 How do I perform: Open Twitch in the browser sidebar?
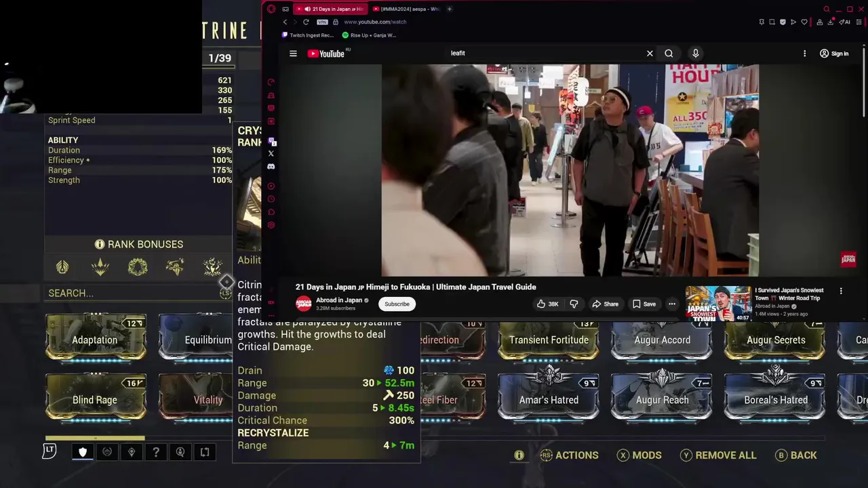tap(271, 142)
